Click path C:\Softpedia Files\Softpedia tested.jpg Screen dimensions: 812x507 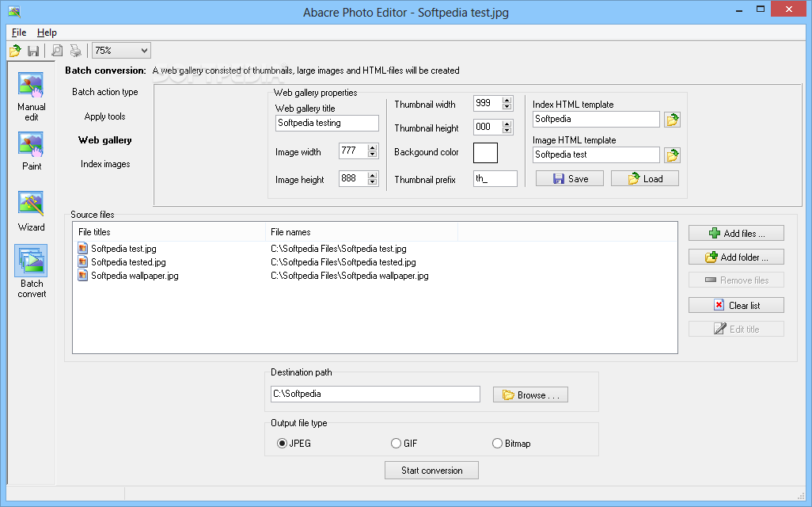pyautogui.click(x=343, y=261)
